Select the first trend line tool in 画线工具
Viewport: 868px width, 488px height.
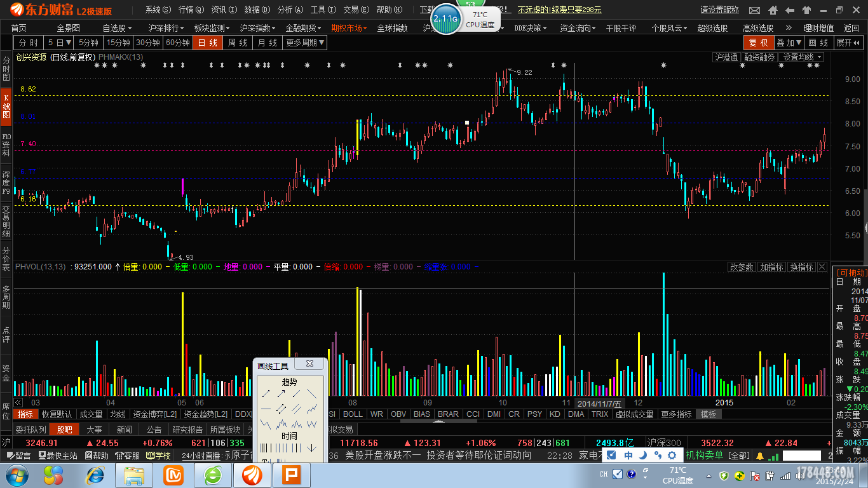coord(266,394)
